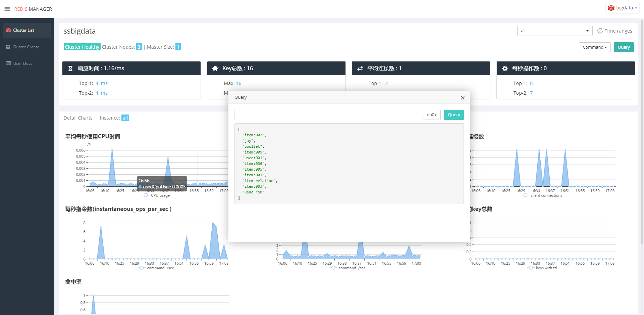The image size is (644, 315).
Task: Toggle the CPU usage legend marker
Action: [146, 195]
